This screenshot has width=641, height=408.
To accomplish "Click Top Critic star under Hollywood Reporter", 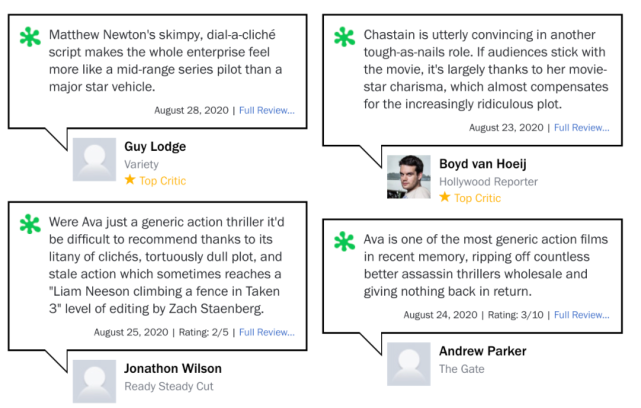I will [x=445, y=198].
